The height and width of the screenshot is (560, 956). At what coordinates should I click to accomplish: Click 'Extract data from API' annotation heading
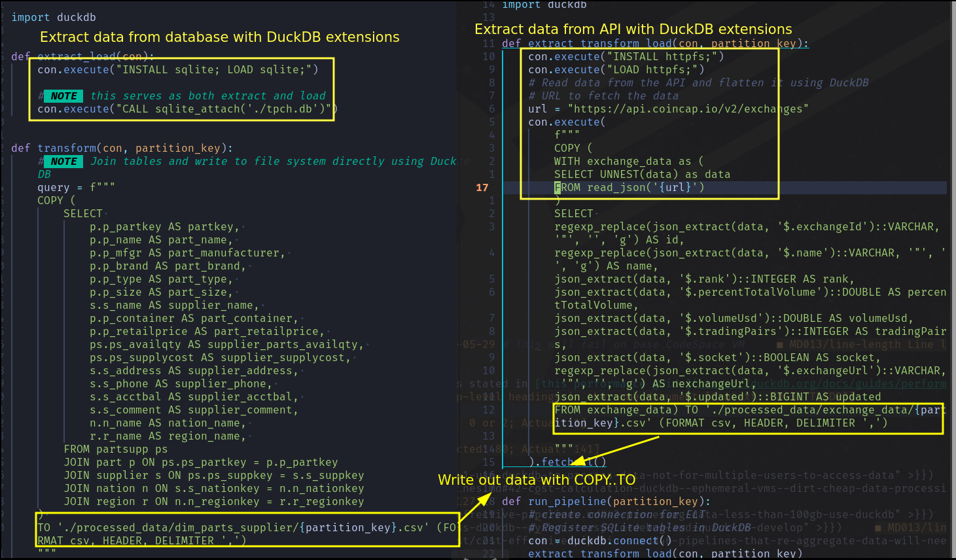tap(633, 29)
